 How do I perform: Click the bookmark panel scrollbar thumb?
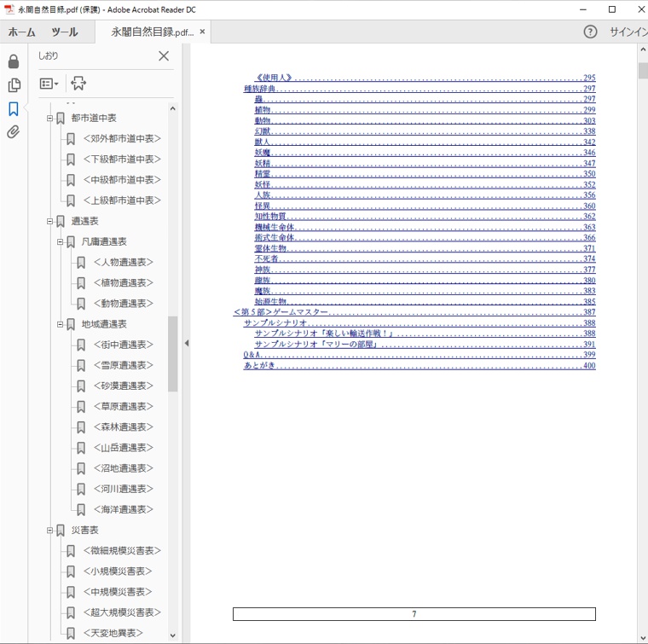click(x=173, y=354)
